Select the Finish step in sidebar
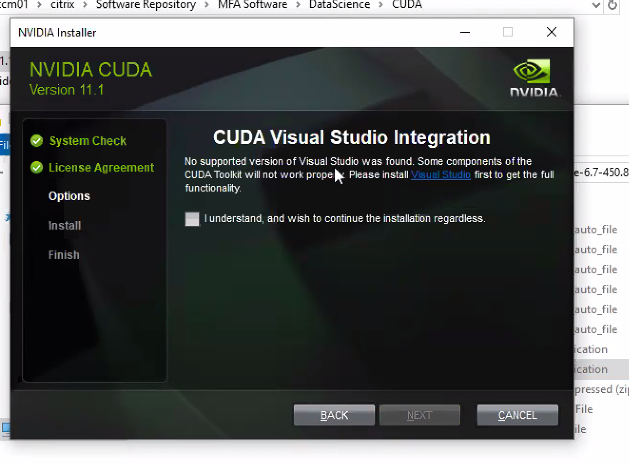The image size is (629, 465). point(64,255)
